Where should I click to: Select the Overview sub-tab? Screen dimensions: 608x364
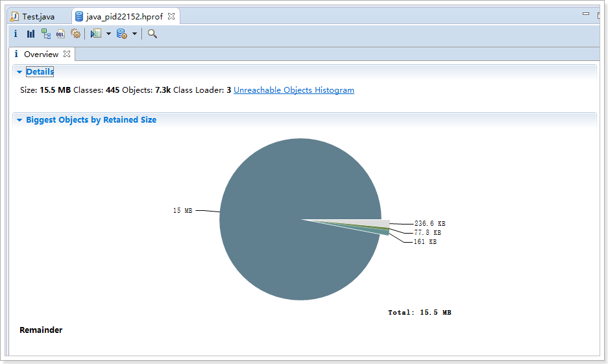pos(41,55)
